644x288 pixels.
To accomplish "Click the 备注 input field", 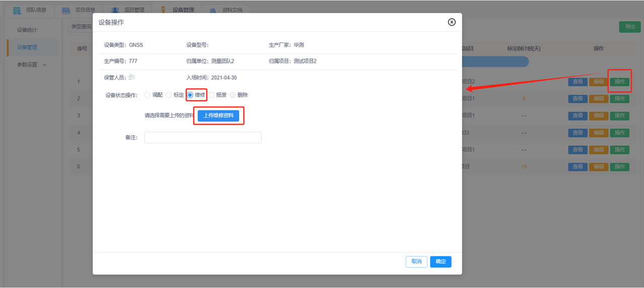I will [203, 138].
